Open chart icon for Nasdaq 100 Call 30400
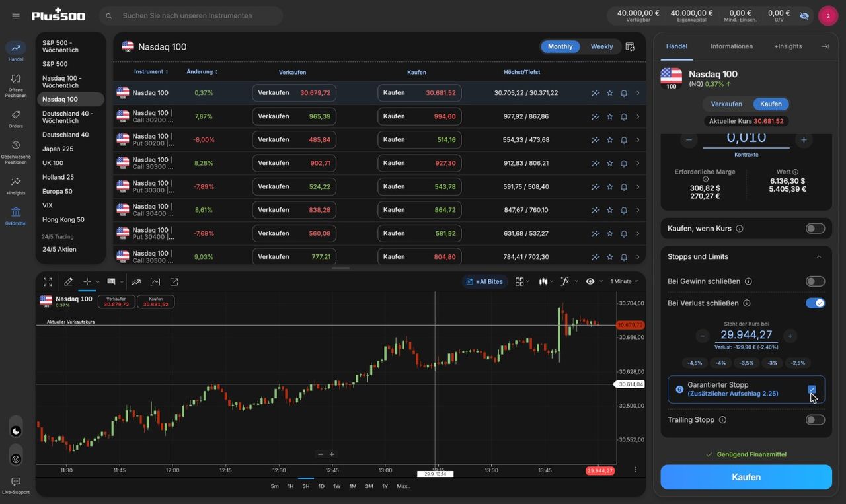The image size is (846, 504). [x=596, y=210]
